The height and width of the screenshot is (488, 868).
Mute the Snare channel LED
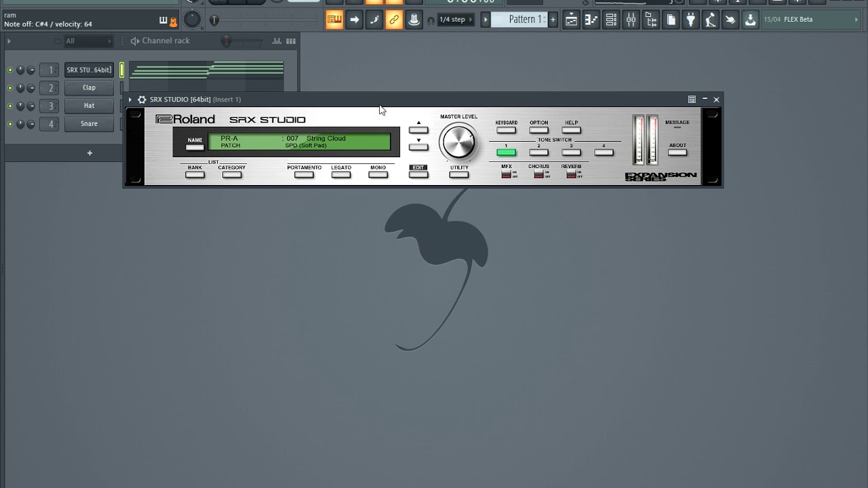tap(10, 124)
